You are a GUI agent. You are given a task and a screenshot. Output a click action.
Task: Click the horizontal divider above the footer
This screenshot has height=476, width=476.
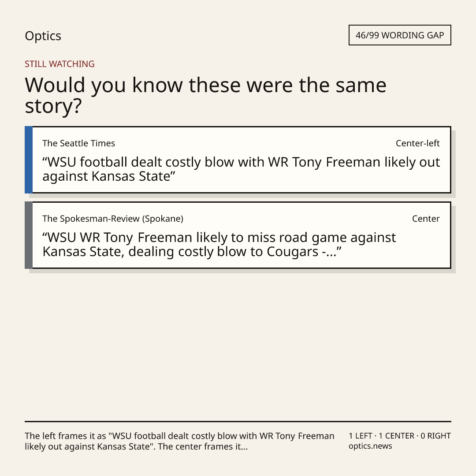click(238, 421)
